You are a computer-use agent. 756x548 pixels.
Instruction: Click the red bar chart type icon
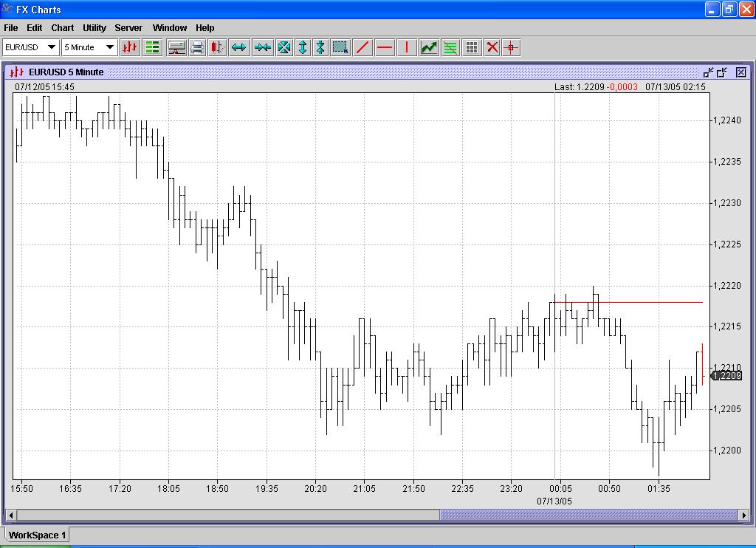pos(130,47)
